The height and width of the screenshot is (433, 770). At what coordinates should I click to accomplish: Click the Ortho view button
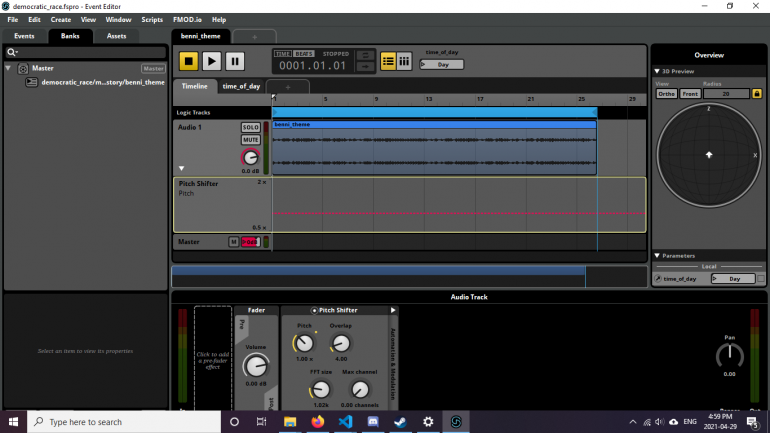pos(667,93)
